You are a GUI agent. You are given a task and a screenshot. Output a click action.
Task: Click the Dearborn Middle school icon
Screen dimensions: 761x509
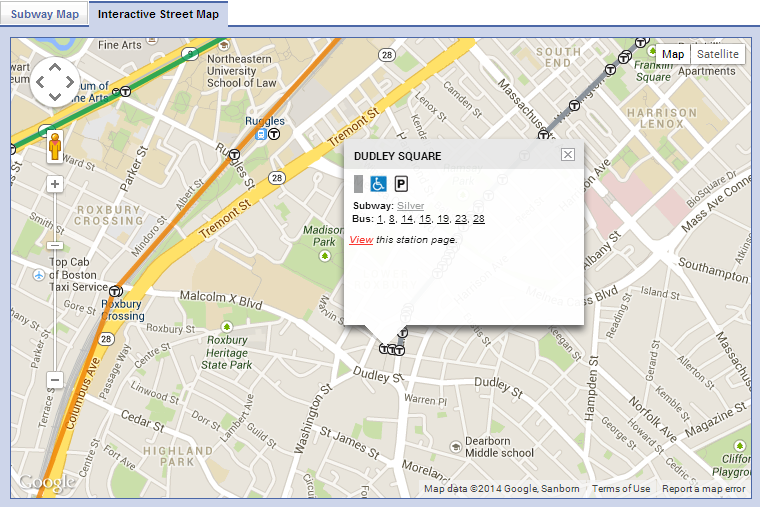point(455,446)
